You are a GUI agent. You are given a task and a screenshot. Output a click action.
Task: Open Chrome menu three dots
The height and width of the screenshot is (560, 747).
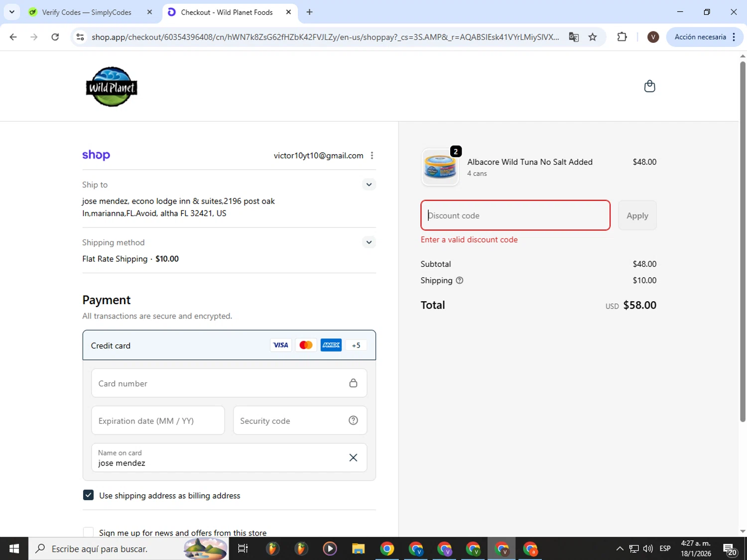pyautogui.click(x=734, y=37)
